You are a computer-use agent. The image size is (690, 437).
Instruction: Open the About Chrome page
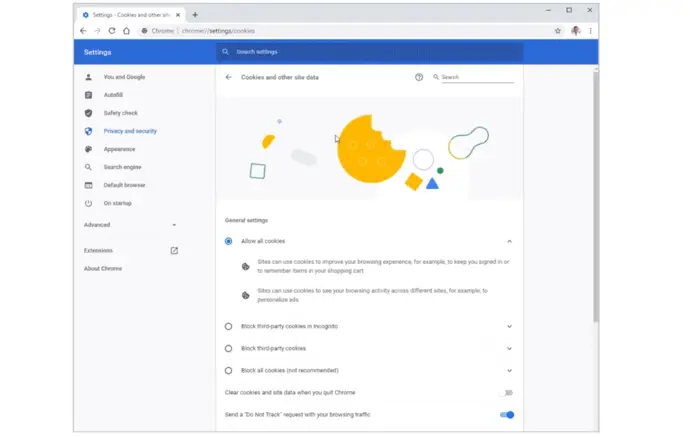tap(103, 268)
